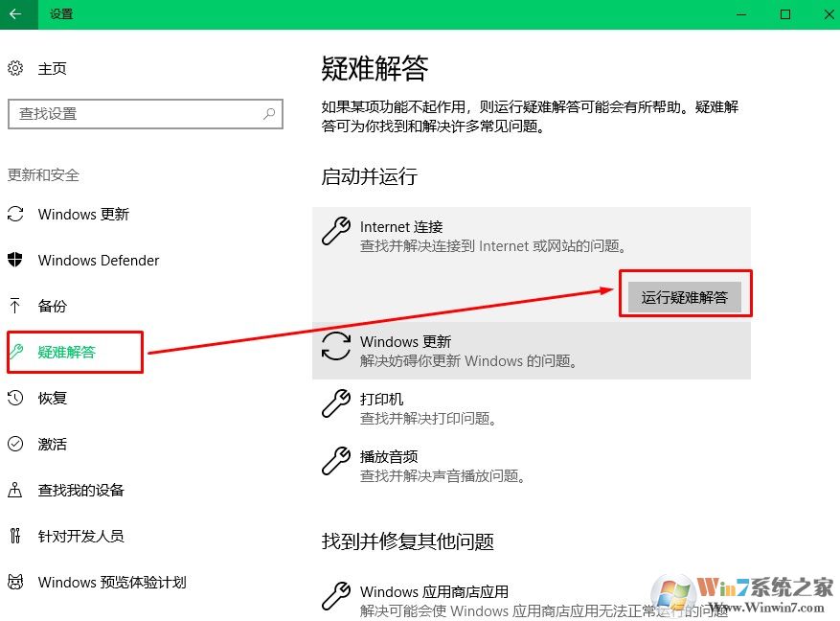Screen dimensions: 840x621
Task: Close the 设置 window
Action: pyautogui.click(x=829, y=14)
